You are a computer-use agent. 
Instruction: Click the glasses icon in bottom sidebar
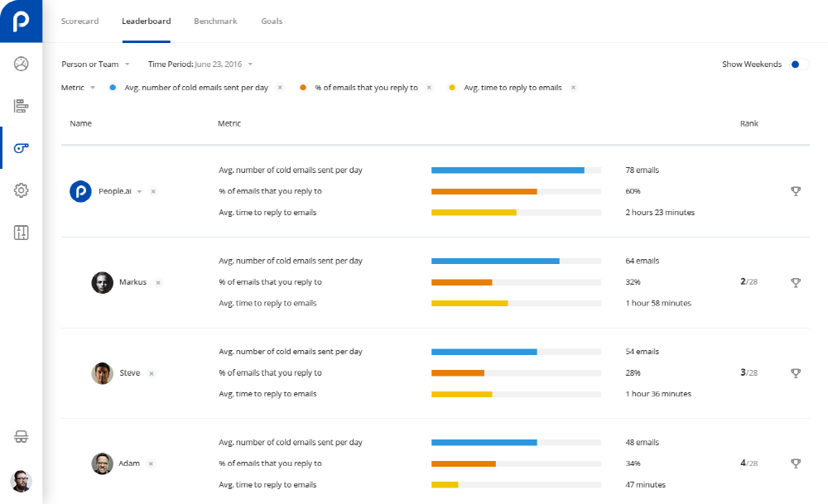pyautogui.click(x=22, y=437)
